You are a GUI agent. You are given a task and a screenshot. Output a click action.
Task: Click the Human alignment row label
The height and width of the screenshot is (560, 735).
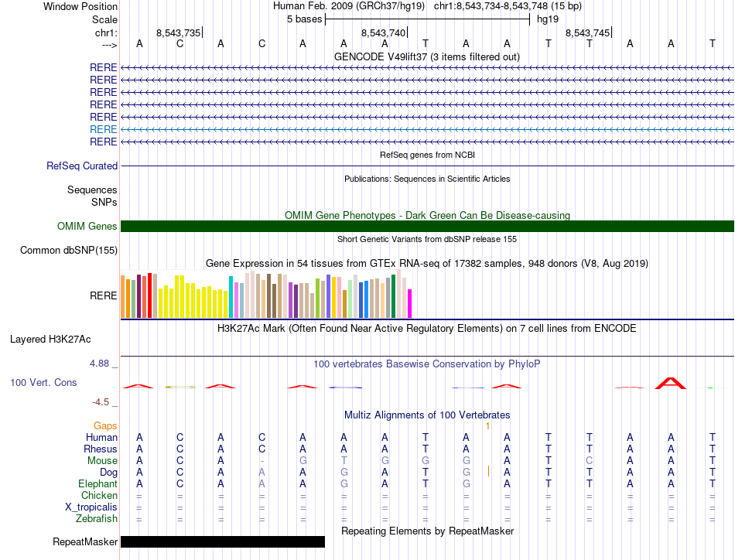click(x=101, y=437)
